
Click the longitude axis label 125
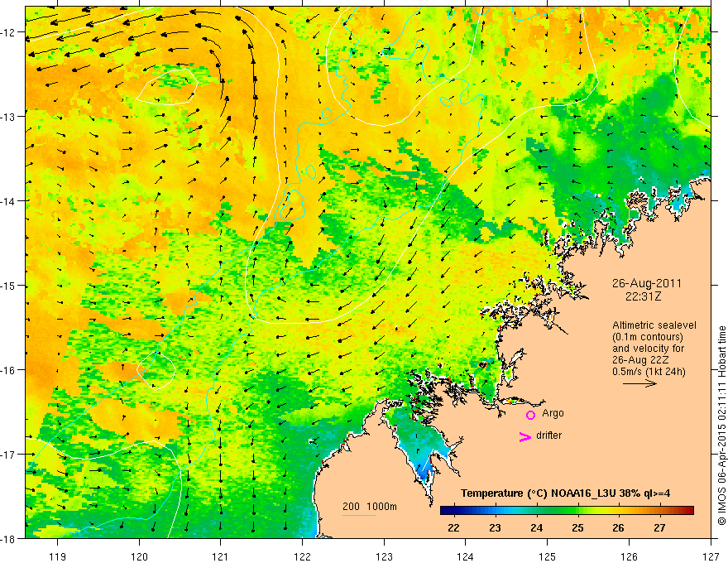(x=548, y=556)
